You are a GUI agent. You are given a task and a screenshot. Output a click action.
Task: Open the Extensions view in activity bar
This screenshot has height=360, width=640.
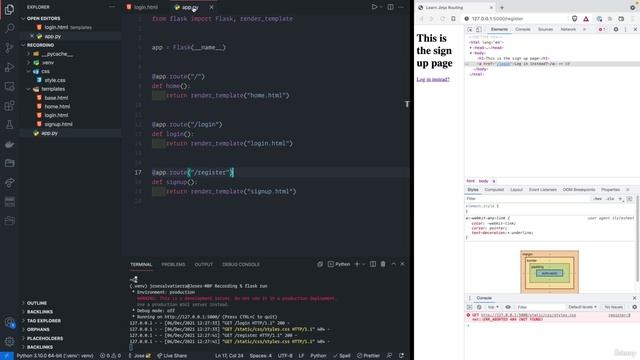pyautogui.click(x=9, y=106)
